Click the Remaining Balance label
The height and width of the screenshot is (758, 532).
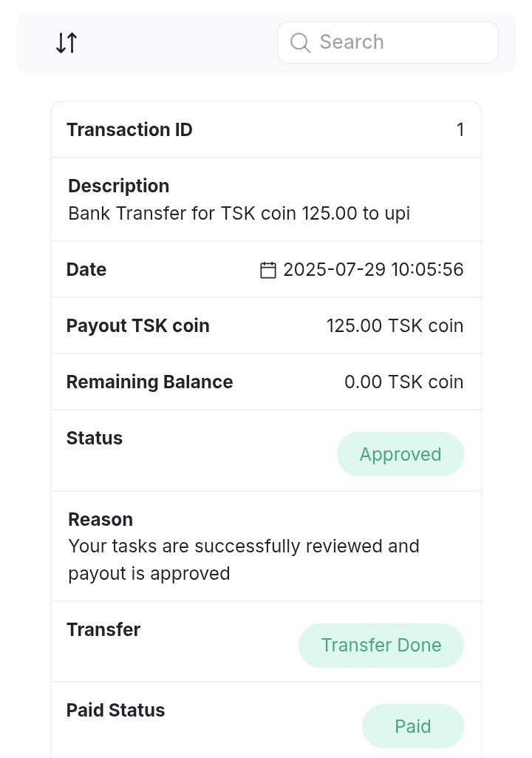click(149, 382)
